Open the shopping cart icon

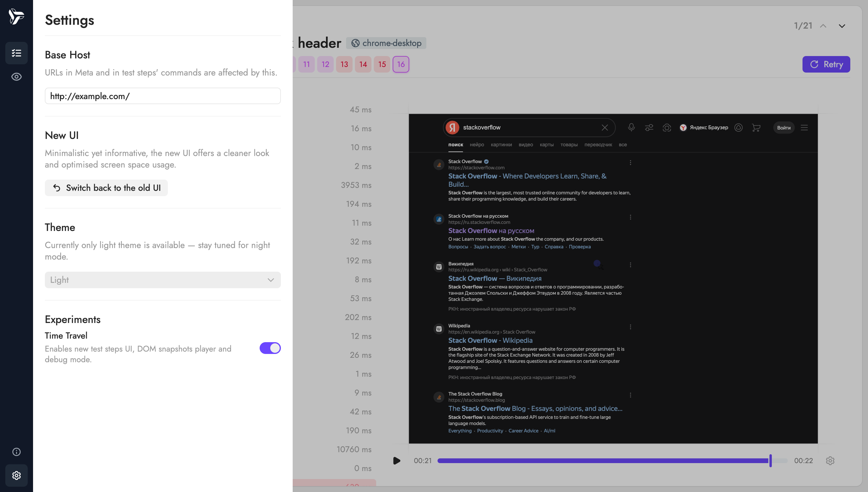tap(756, 127)
